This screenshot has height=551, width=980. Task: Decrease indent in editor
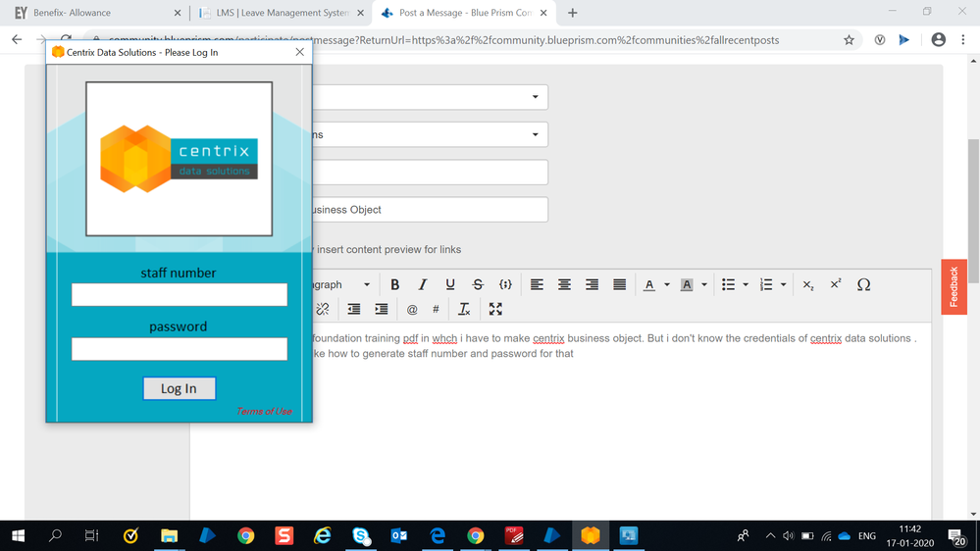click(x=354, y=309)
